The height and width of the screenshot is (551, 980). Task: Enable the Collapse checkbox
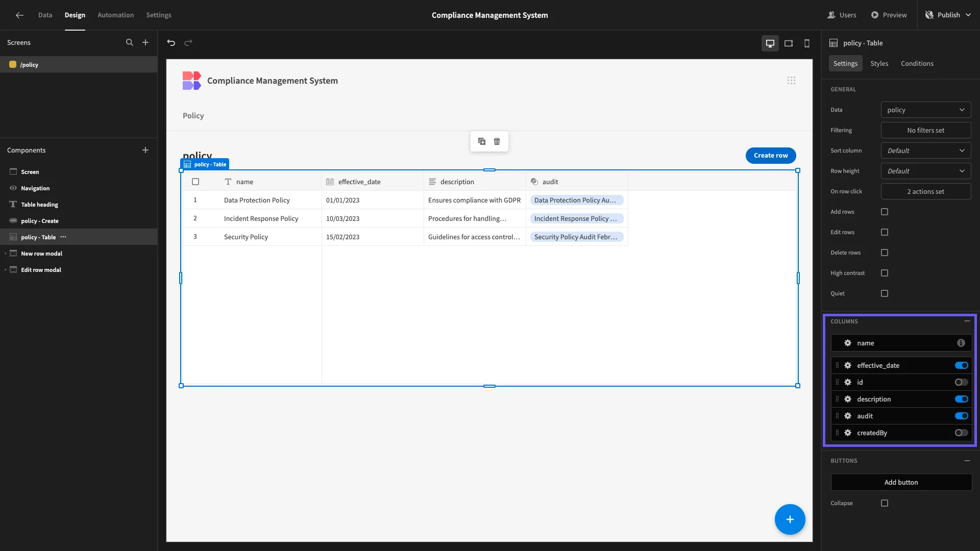[x=885, y=503]
